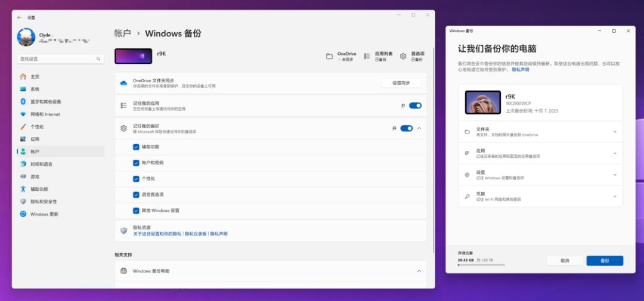This screenshot has height=301, width=644.
Task: Uncheck the 语言首选项 checkbox
Action: (136, 195)
